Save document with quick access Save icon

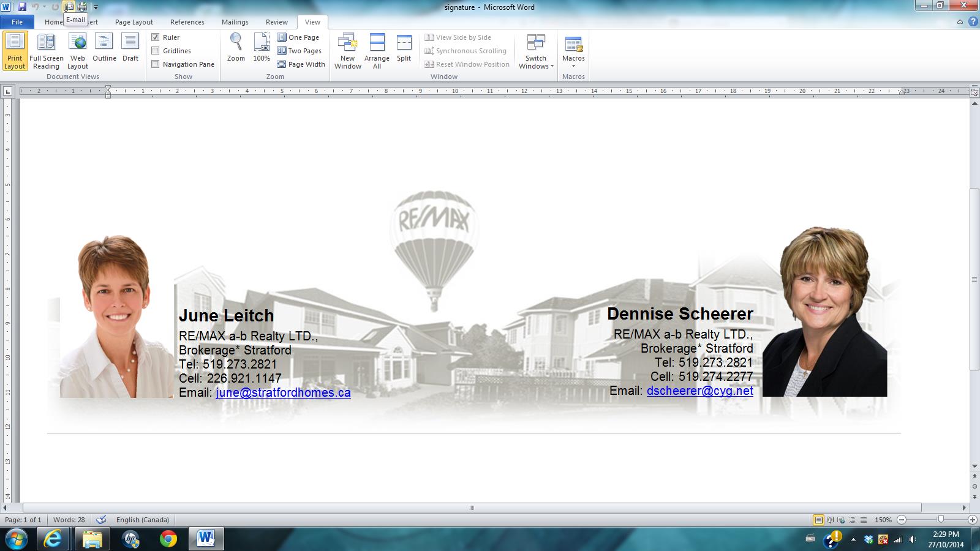pyautogui.click(x=22, y=7)
